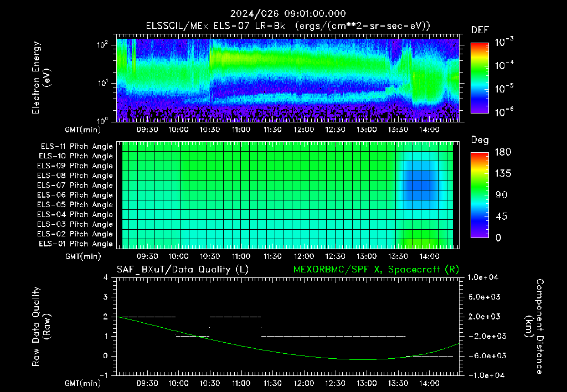Click the 135 degree scale value

[x=503, y=174]
